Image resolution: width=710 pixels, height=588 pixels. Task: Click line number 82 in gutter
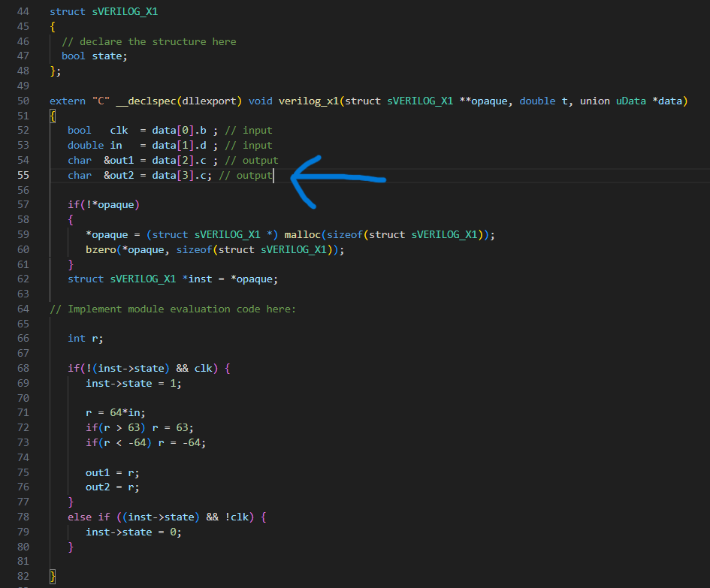click(x=23, y=576)
